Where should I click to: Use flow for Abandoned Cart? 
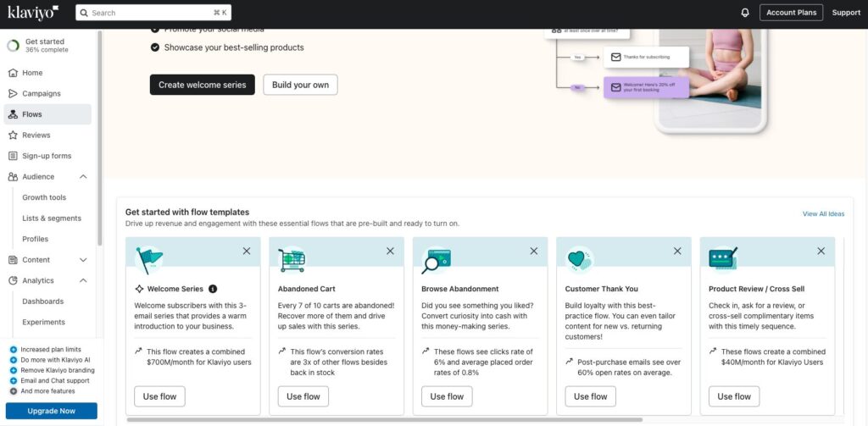(303, 396)
